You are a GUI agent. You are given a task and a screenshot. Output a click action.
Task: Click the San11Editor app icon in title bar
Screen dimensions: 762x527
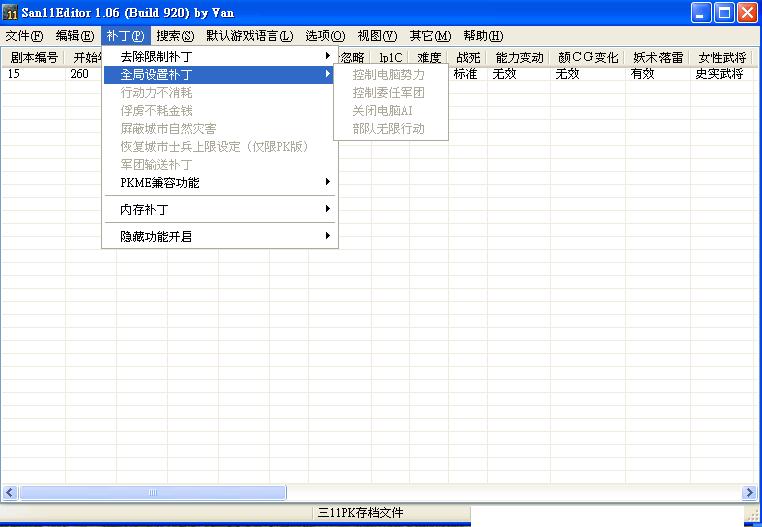tap(11, 13)
